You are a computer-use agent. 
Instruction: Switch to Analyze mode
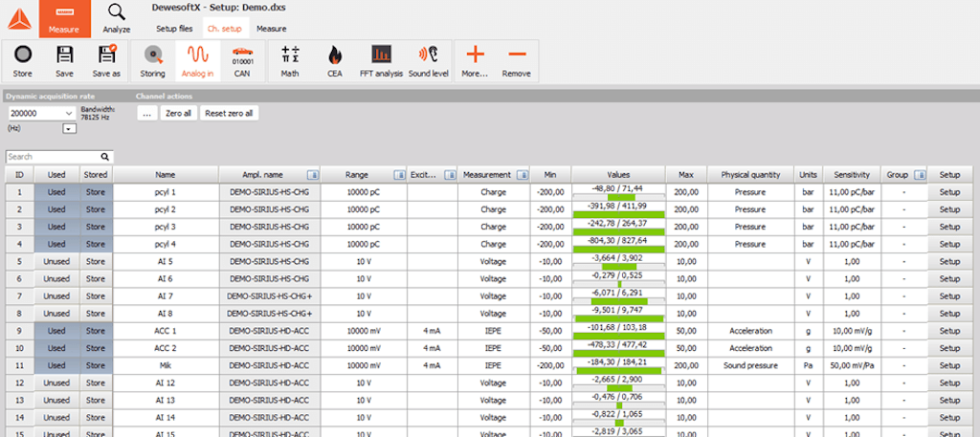pyautogui.click(x=116, y=19)
